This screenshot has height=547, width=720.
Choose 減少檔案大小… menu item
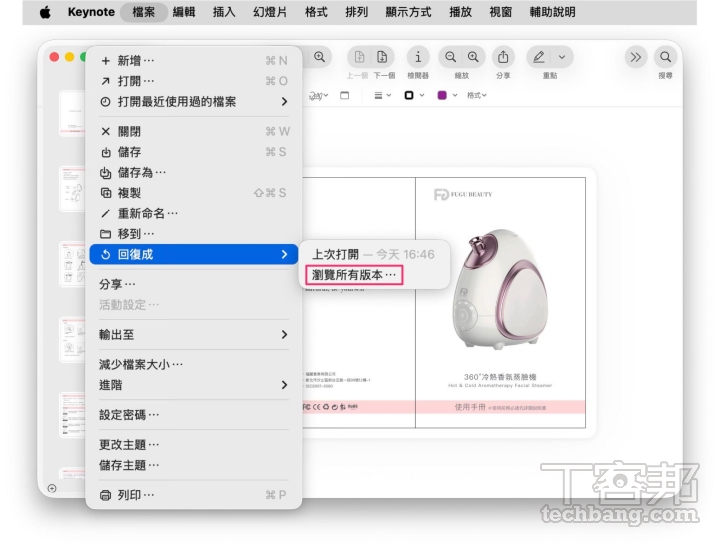point(193,365)
